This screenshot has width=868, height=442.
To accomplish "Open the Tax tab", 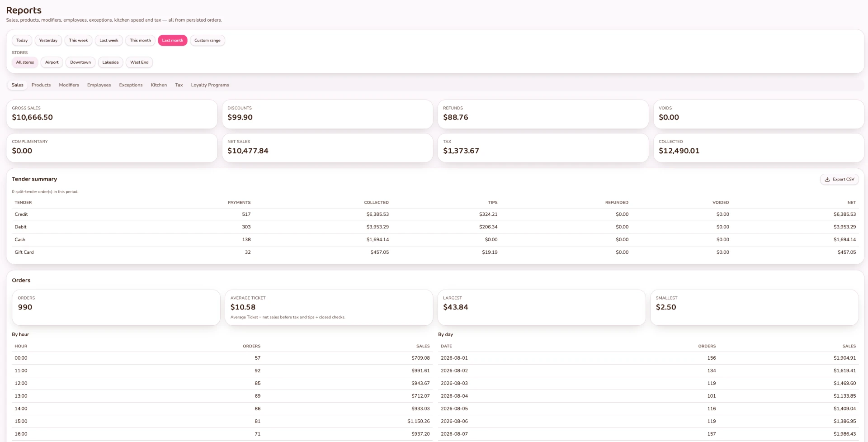I will pos(179,85).
